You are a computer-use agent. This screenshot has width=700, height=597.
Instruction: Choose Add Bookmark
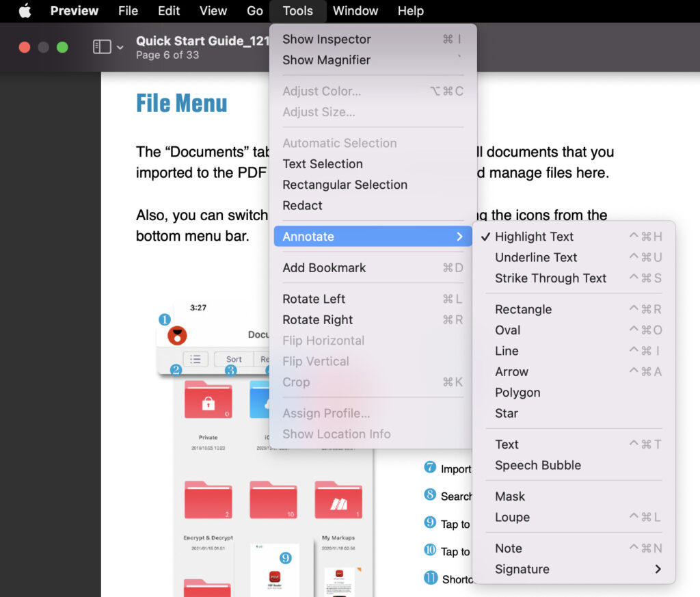pos(373,267)
